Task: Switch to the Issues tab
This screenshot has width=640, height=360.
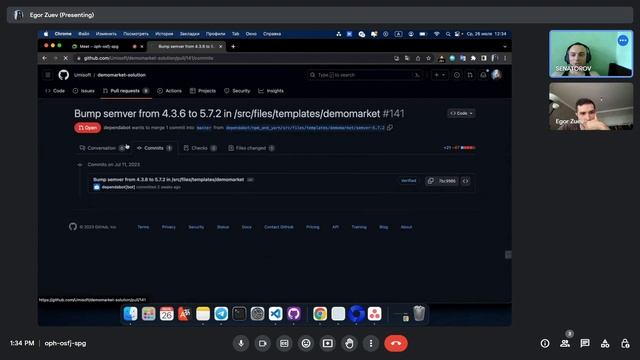Action: point(84,91)
